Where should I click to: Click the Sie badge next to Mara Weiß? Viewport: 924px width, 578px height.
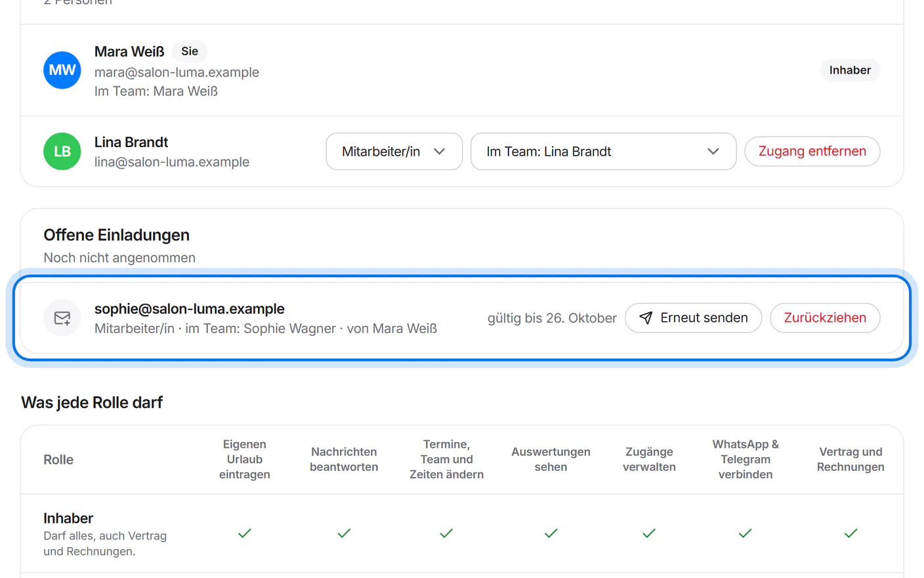pyautogui.click(x=190, y=51)
